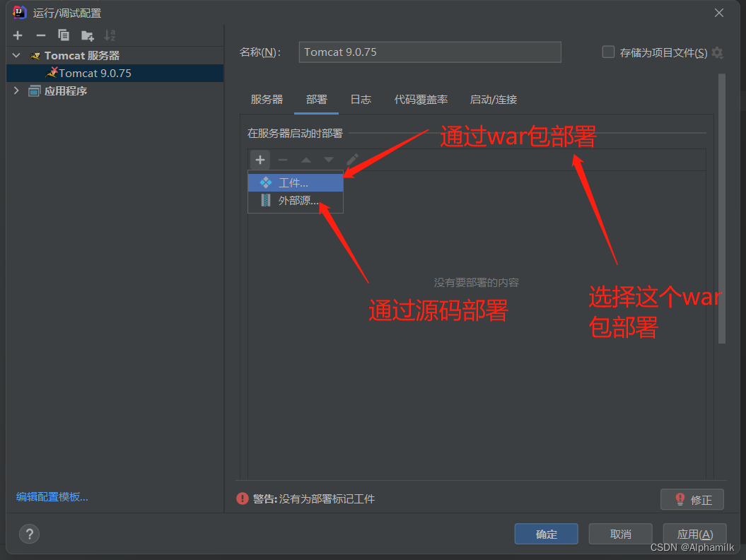Screen dimensions: 746x560
Task: Switch to the 启动/连接 tab
Action: click(494, 100)
